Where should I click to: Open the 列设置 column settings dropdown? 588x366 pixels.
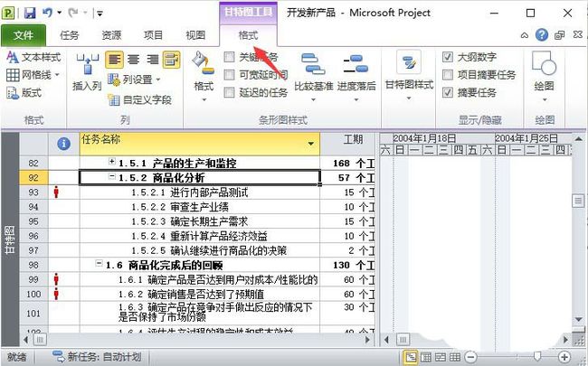click(x=158, y=80)
